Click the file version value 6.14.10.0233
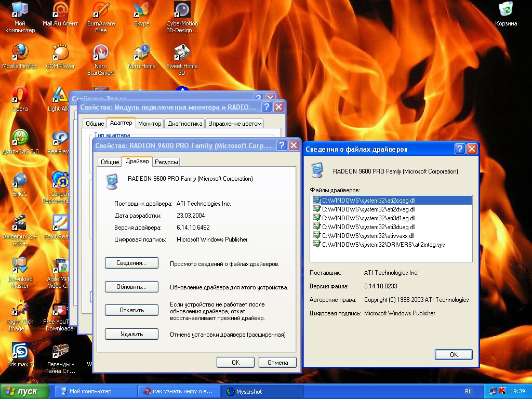This screenshot has height=399, width=532. pos(380,286)
